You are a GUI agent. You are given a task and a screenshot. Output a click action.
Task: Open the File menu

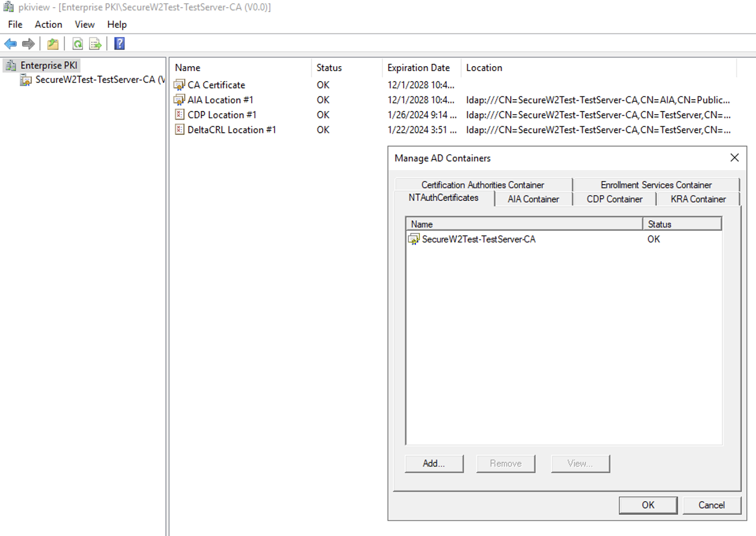click(x=15, y=25)
